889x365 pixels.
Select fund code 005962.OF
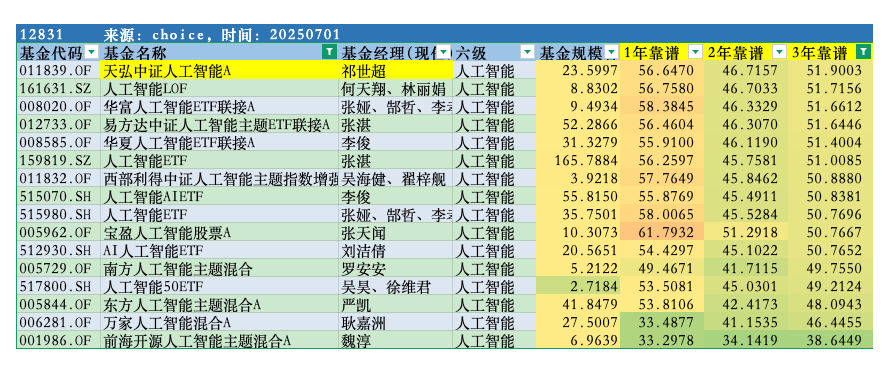(x=59, y=232)
